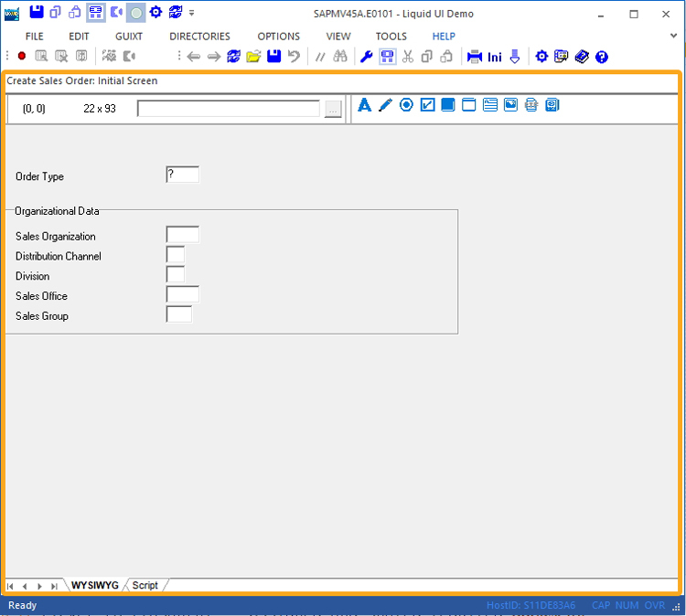Switch to the Script tab

(x=145, y=585)
